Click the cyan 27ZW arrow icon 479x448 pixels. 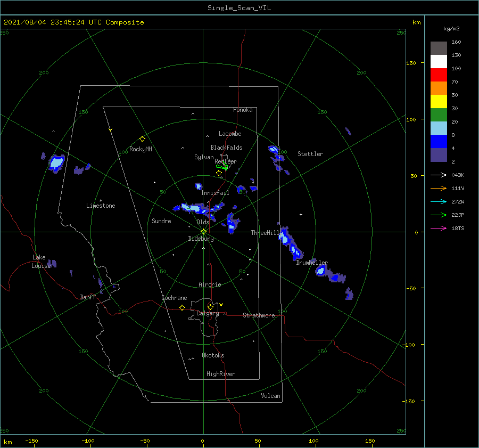[x=439, y=201]
